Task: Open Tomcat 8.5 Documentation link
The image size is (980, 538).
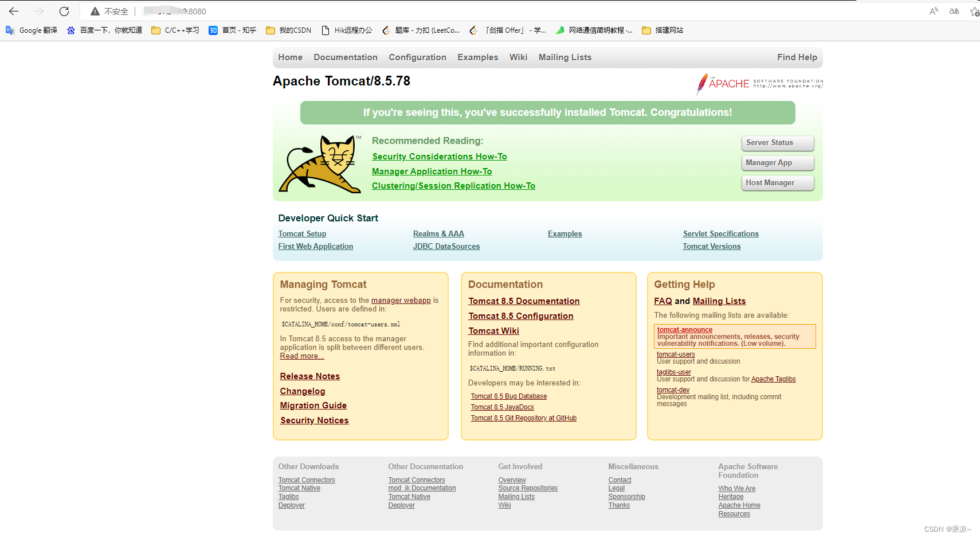Action: (x=524, y=301)
